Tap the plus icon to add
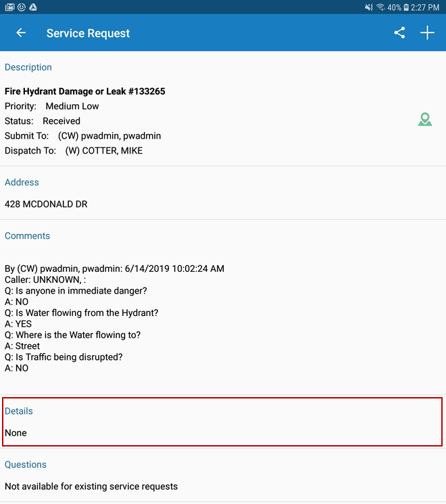The width and height of the screenshot is (446, 504). (427, 33)
